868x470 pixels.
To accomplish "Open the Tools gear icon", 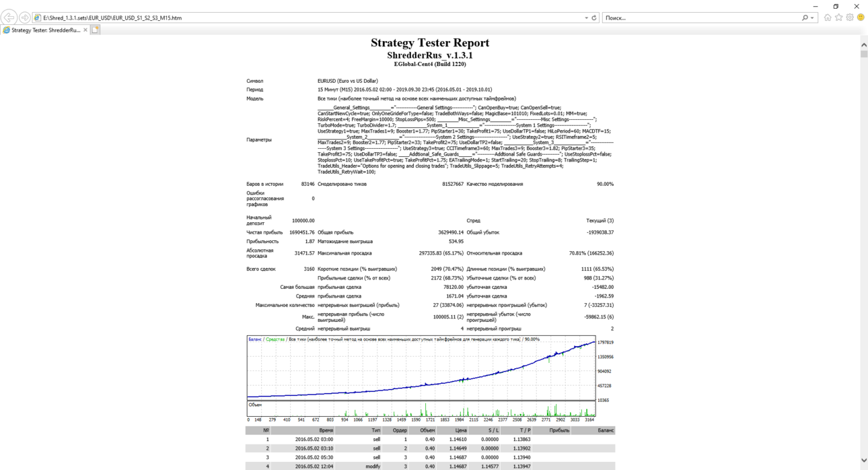I will pyautogui.click(x=850, y=18).
